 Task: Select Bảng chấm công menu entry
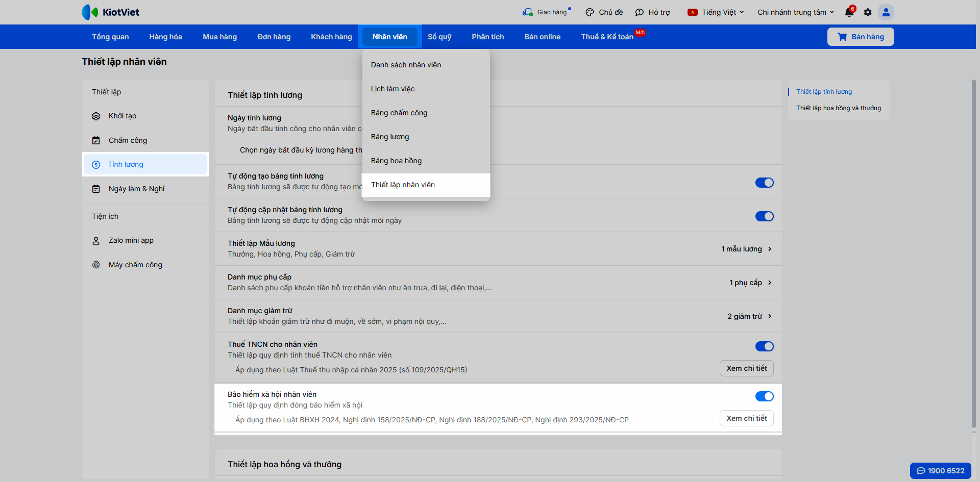(426, 113)
